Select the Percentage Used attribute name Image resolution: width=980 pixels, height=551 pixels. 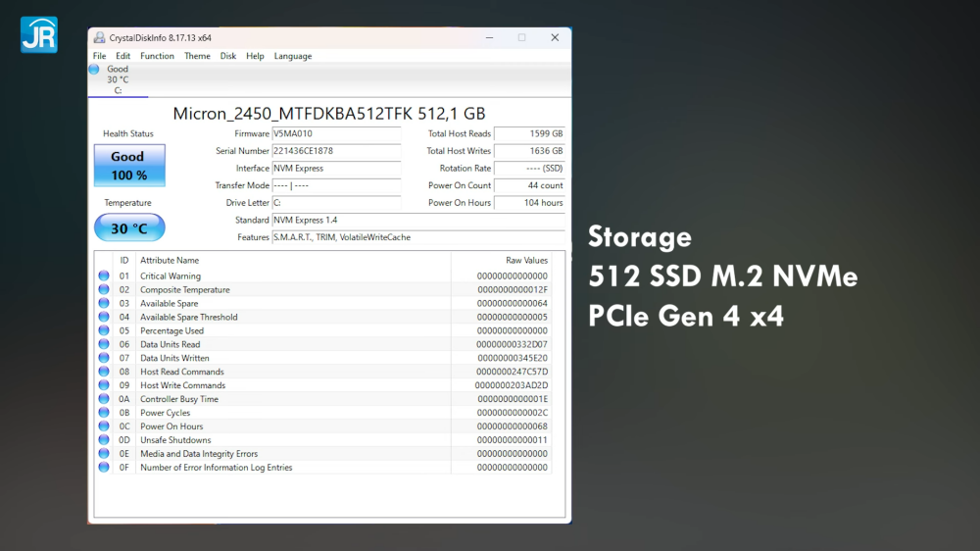click(x=171, y=330)
